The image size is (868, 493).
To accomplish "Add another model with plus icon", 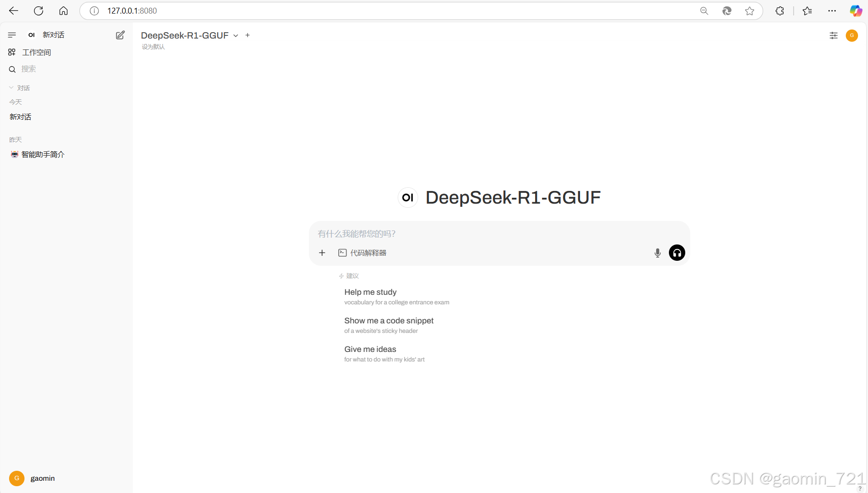I will 248,35.
